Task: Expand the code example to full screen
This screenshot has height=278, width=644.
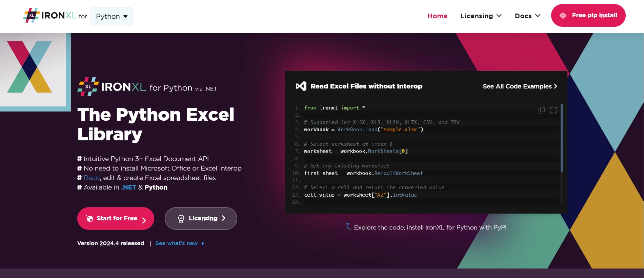Action: coord(553,110)
